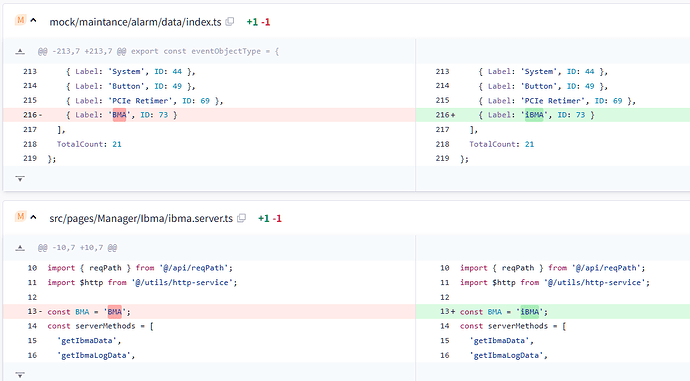Viewport: 690px width, 381px height.
Task: Open the mock/maintance/alarm/data/index.ts file link
Action: point(135,22)
